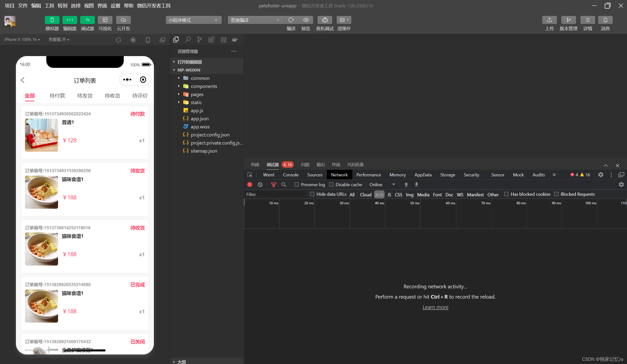Check the Hide data URLs checkbox
Viewport: 627px width, 364px height.
312,194
